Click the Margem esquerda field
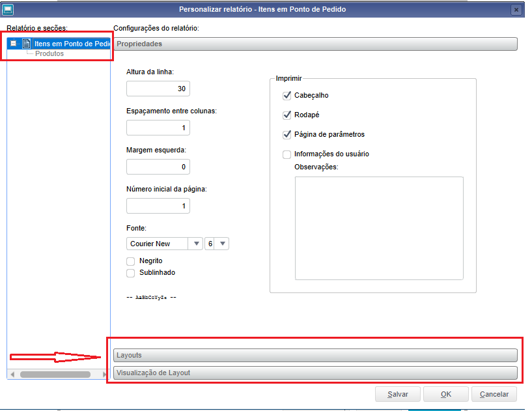 click(x=158, y=167)
